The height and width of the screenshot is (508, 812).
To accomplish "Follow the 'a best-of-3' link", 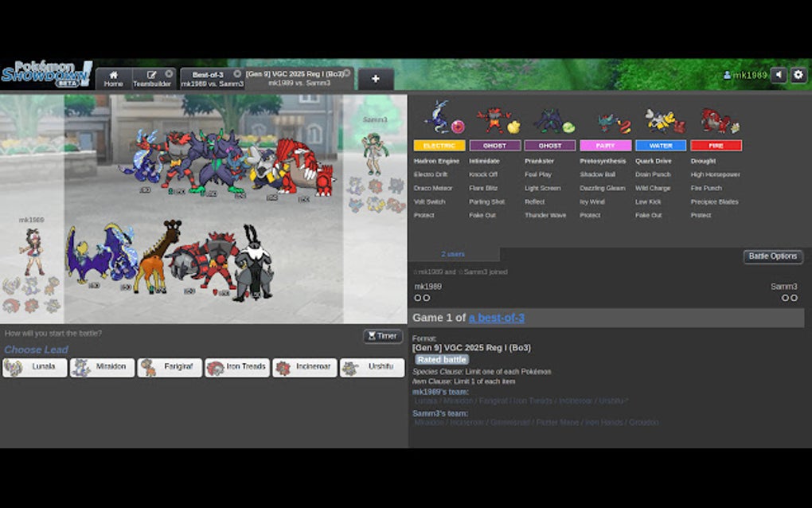I will click(x=496, y=318).
